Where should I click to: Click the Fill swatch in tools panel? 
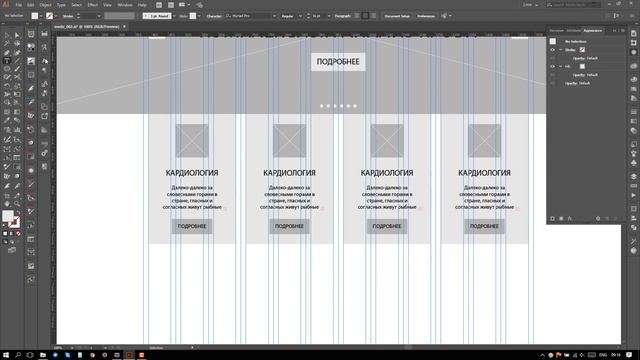tap(8, 216)
